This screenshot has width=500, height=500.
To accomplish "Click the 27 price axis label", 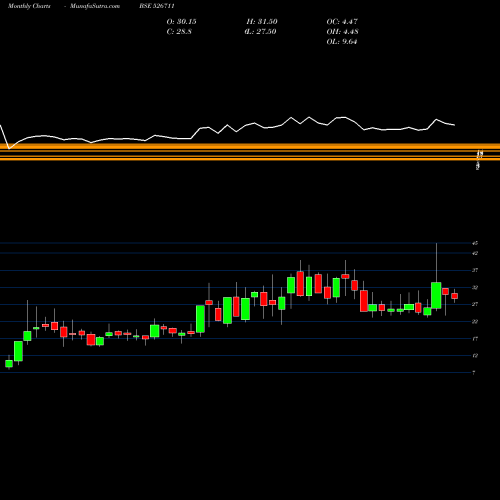I will point(475,304).
